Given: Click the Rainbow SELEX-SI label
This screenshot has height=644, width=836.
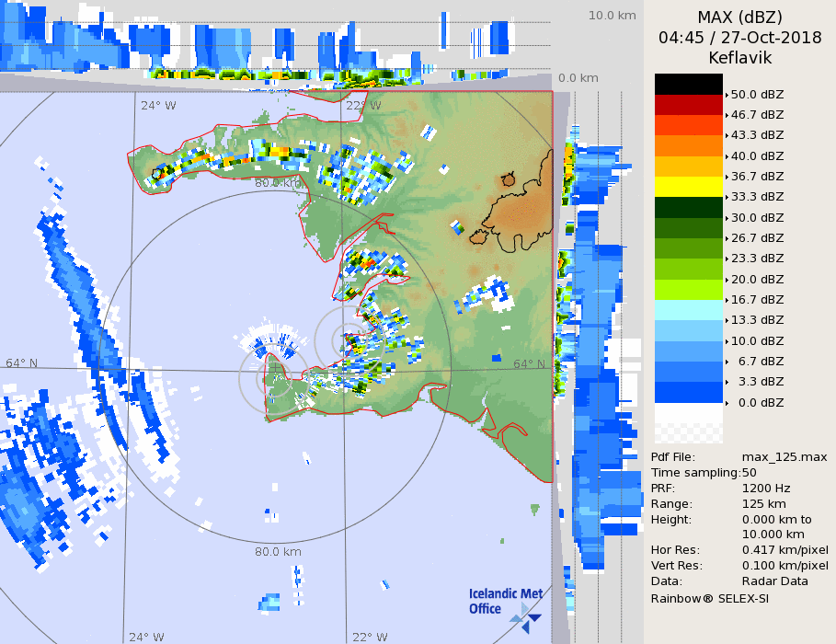Looking at the screenshot, I should [x=709, y=598].
